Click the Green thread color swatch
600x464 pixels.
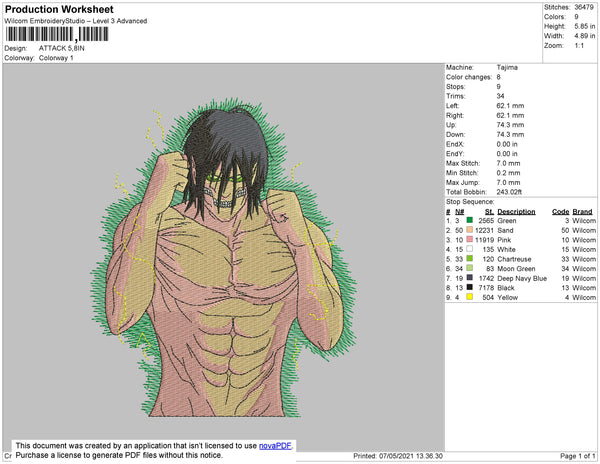click(470, 220)
